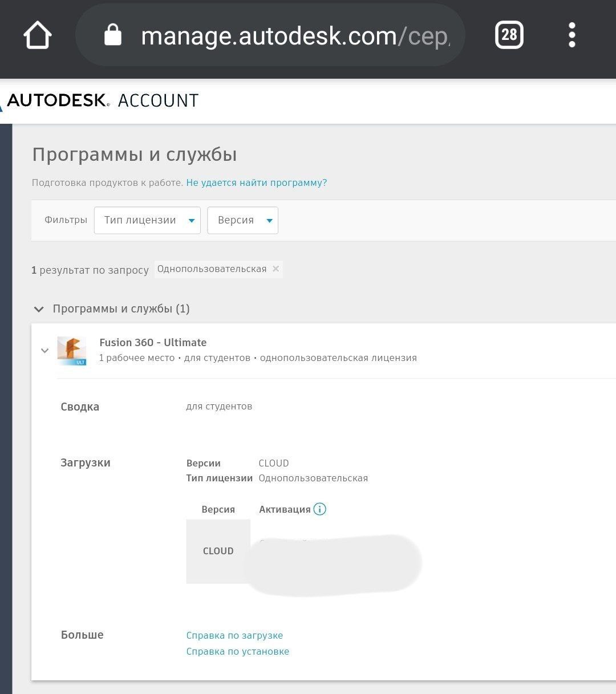The width and height of the screenshot is (616, 694).
Task: Click the Не удается найти программу? link
Action: [257, 183]
